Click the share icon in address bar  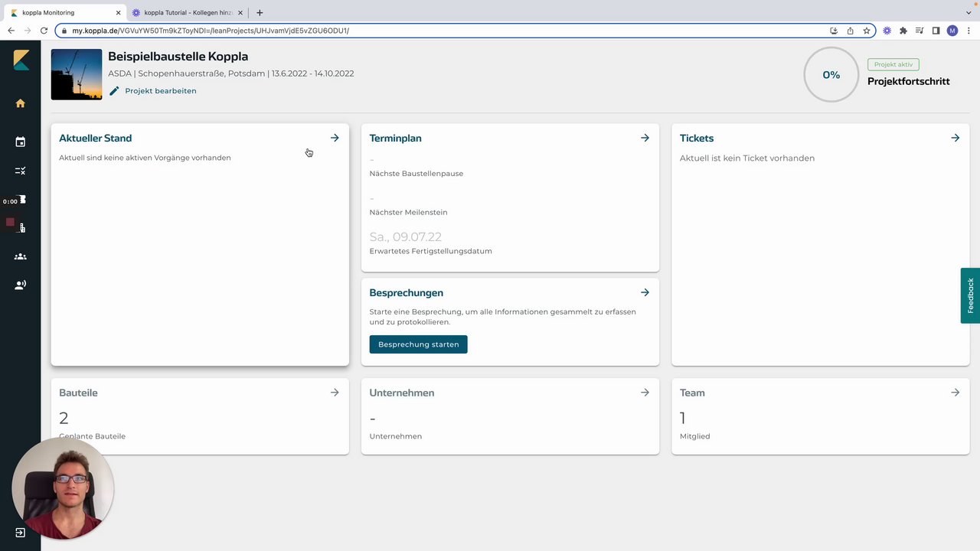point(850,31)
